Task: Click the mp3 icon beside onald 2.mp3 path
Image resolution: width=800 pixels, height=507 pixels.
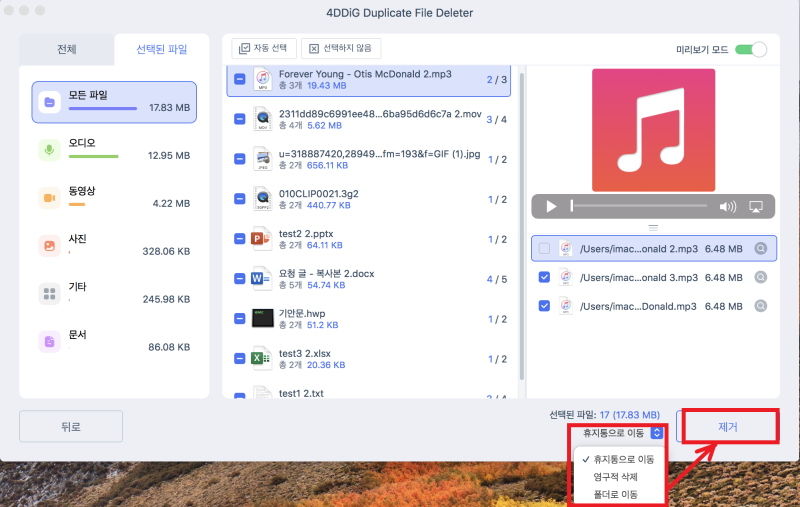Action: (565, 249)
